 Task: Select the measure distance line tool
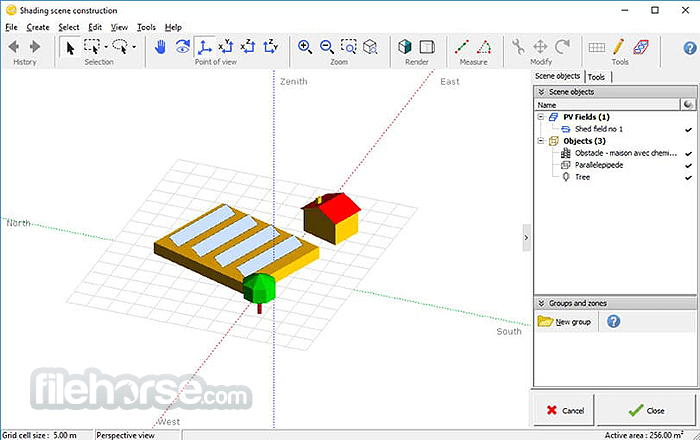pyautogui.click(x=461, y=46)
